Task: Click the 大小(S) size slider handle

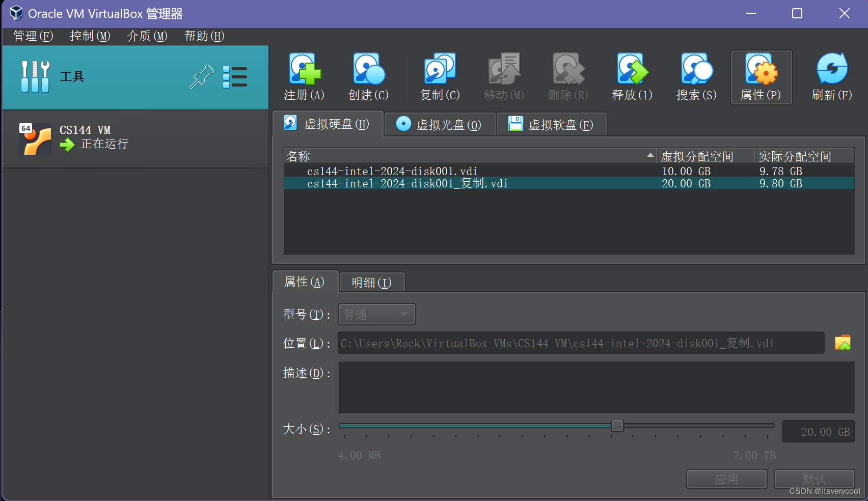Action: tap(617, 426)
